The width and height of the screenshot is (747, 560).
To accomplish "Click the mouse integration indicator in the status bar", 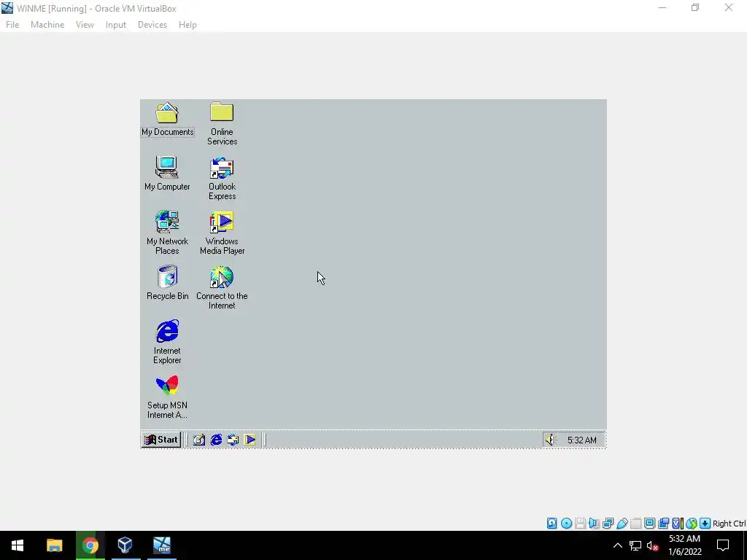I will click(692, 524).
